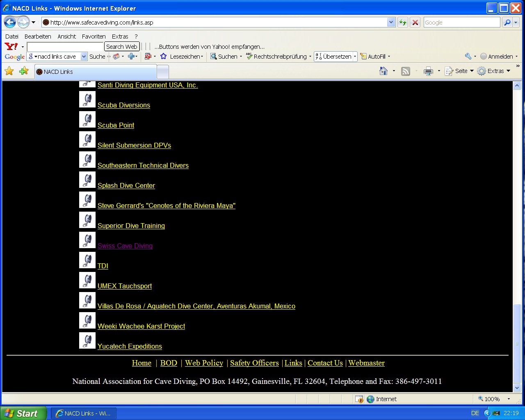Start search with the magnifier icon

507,23
